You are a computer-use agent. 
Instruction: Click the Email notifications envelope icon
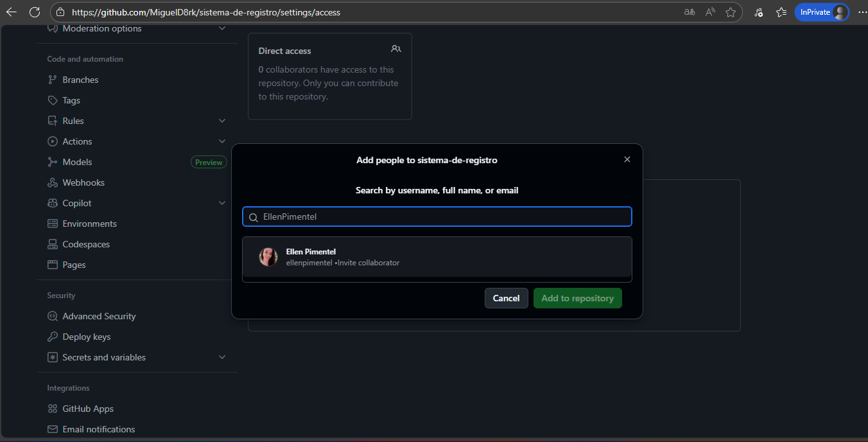(x=53, y=429)
